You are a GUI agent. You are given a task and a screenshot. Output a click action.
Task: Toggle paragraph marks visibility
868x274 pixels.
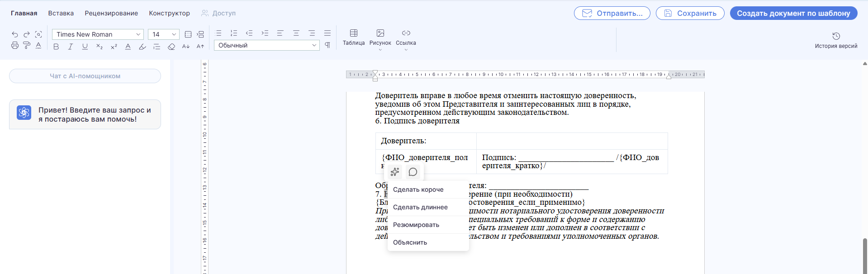pyautogui.click(x=327, y=45)
